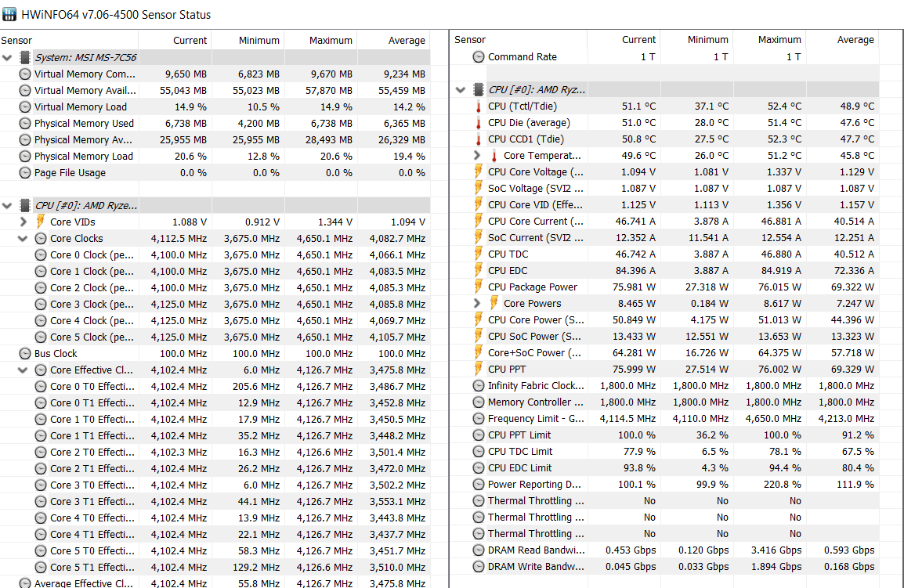Viewport: 904px width, 588px height.
Task: Expand the Core Powers row
Action: 477,304
